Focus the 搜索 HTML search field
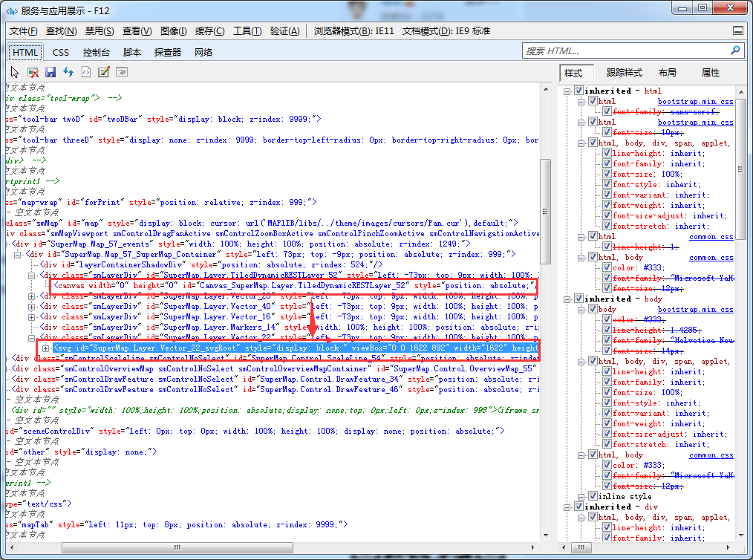753x560 pixels. point(626,51)
